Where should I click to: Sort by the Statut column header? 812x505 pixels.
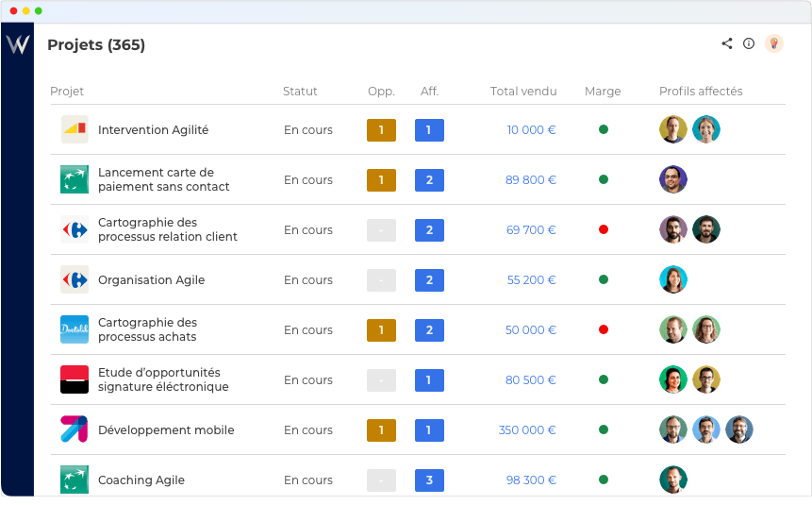click(x=300, y=92)
